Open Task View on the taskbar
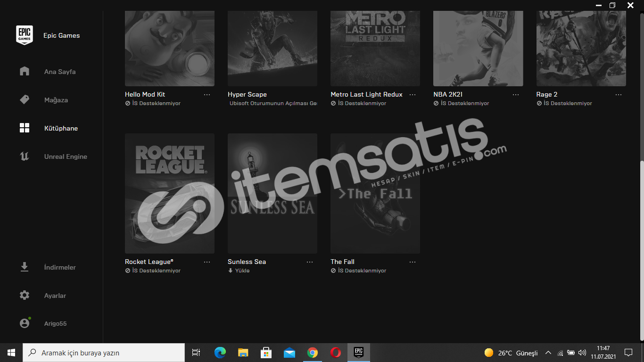Viewport: 644px width, 362px height. pyautogui.click(x=196, y=353)
